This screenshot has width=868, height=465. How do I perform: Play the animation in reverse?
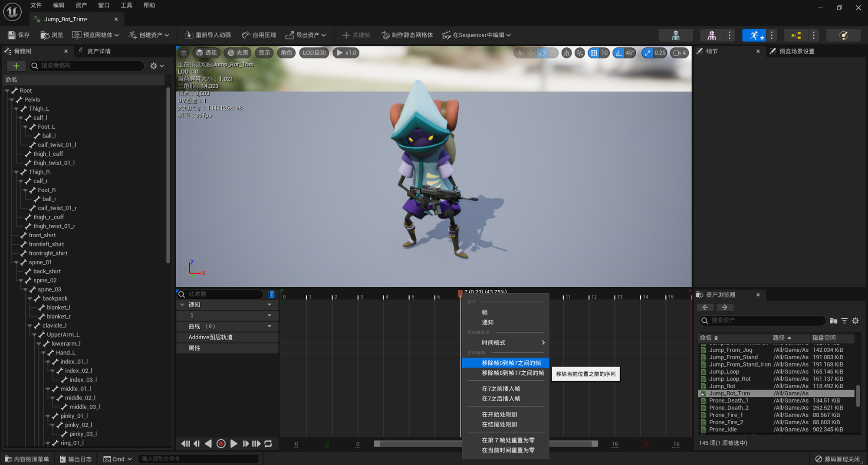click(208, 444)
